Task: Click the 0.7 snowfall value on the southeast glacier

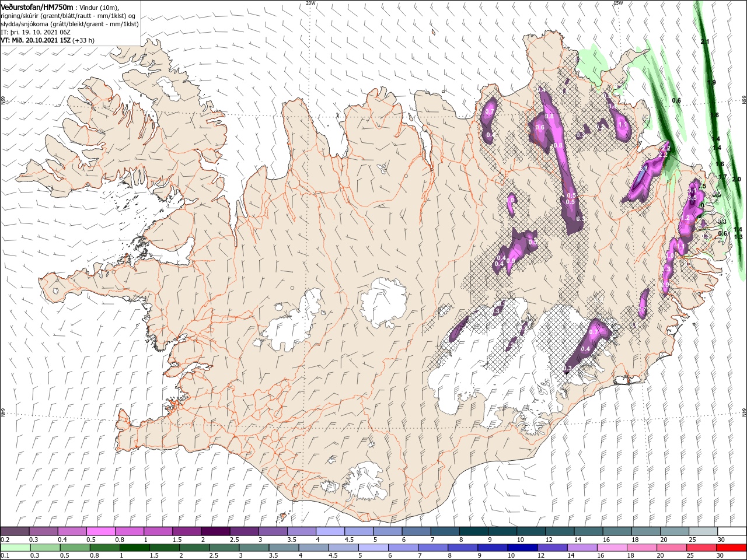Action: tap(594, 332)
